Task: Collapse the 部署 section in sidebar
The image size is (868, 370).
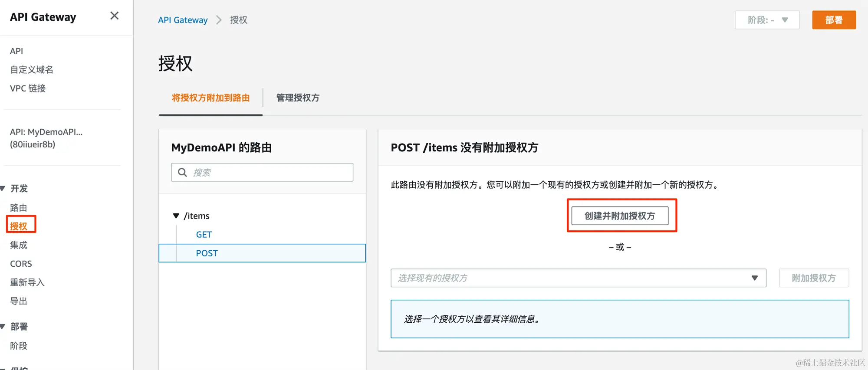Action: pyautogui.click(x=3, y=326)
